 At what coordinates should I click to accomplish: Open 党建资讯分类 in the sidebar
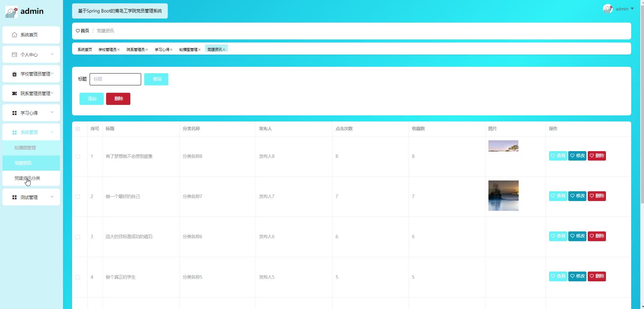(x=31, y=178)
